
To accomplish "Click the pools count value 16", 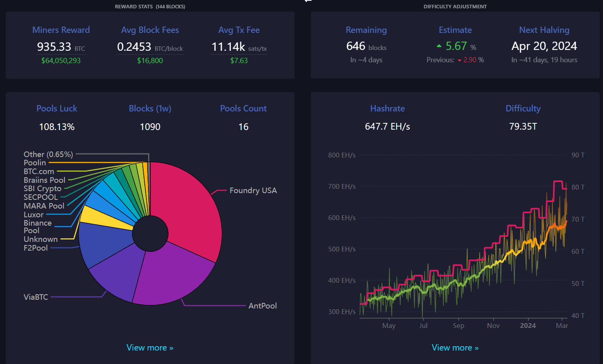I will click(x=243, y=127).
